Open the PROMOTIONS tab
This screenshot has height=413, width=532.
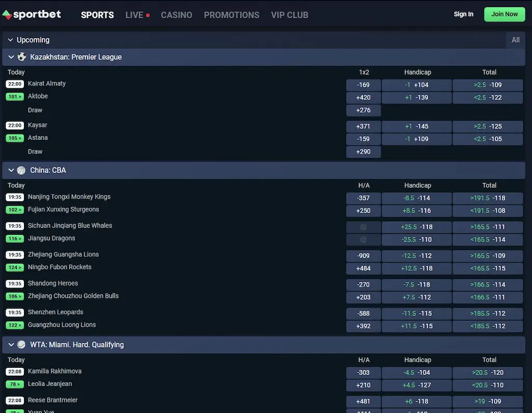point(231,15)
